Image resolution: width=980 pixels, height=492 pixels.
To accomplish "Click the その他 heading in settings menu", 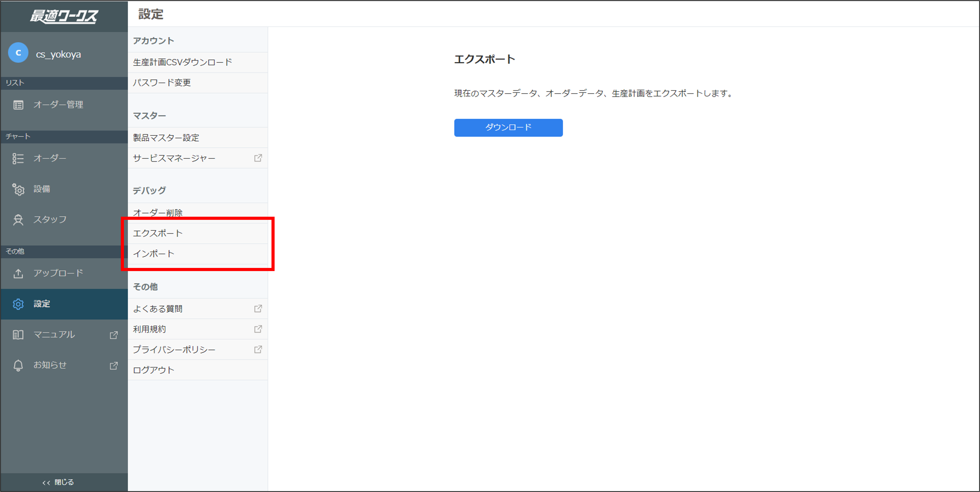I will pos(145,287).
